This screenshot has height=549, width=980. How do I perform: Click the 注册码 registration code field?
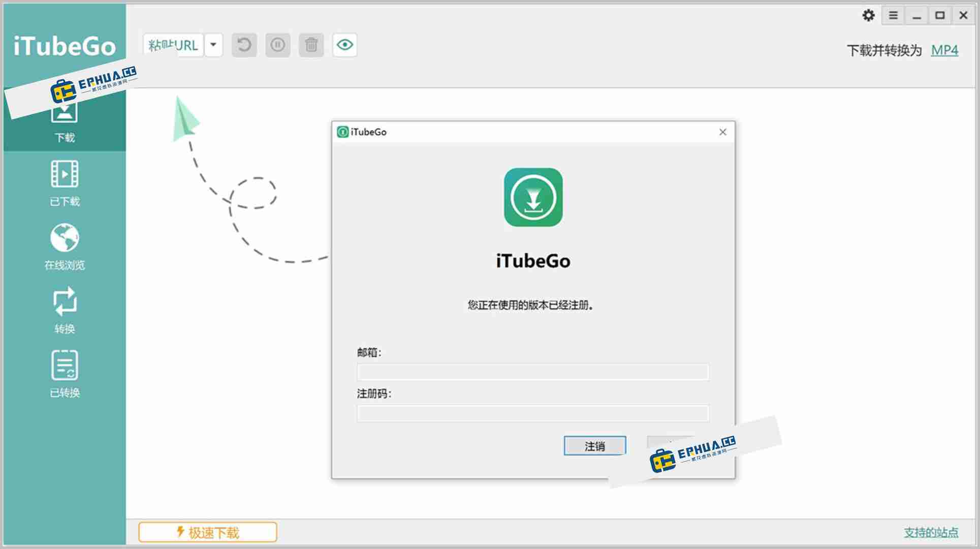click(x=533, y=413)
